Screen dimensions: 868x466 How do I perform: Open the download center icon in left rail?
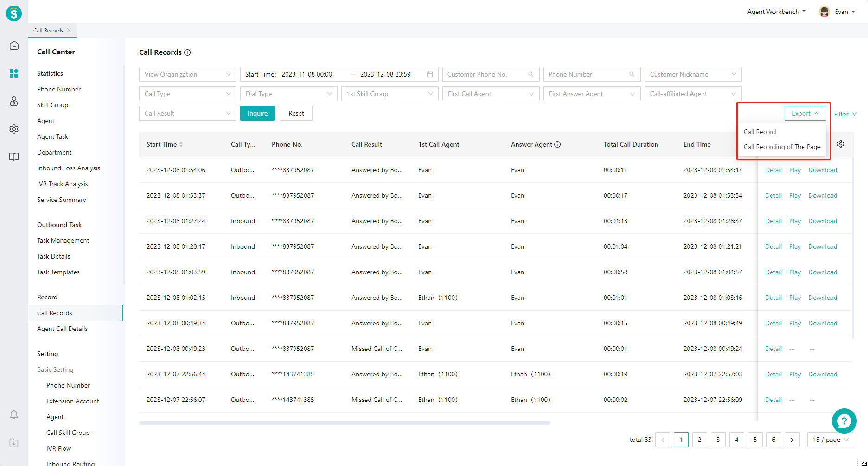(14, 443)
